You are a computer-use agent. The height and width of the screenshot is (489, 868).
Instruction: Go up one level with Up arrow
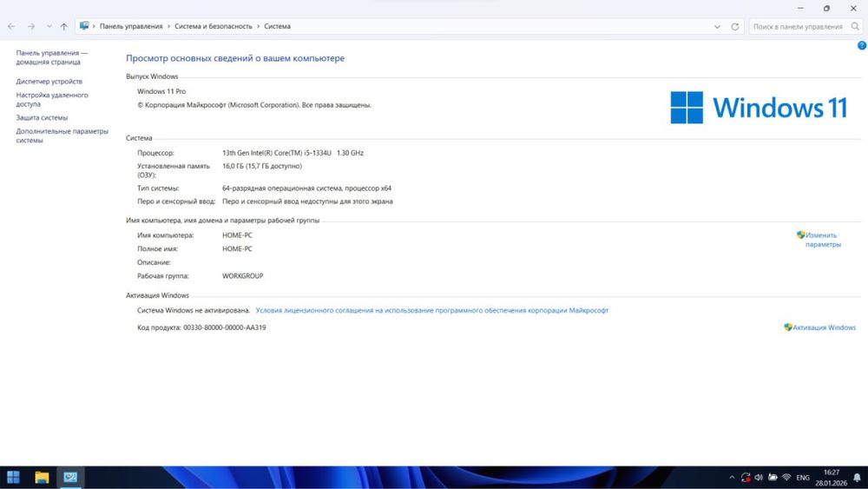click(63, 27)
